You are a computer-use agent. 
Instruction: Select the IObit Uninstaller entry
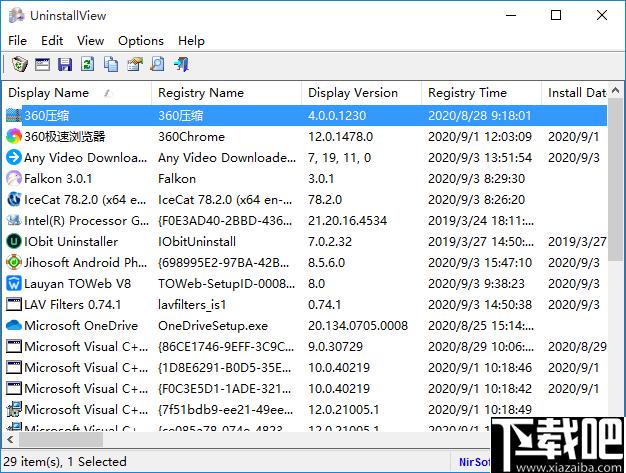pyautogui.click(x=70, y=241)
